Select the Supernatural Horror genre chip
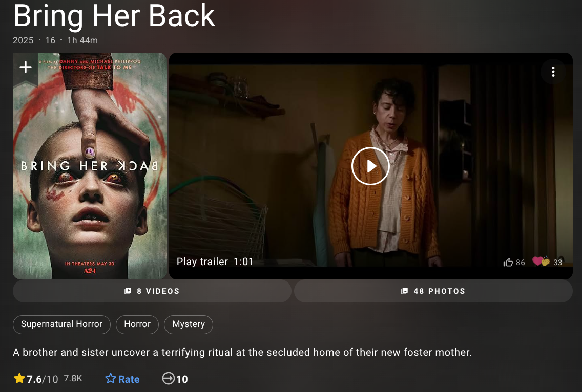The height and width of the screenshot is (392, 582). coord(61,324)
